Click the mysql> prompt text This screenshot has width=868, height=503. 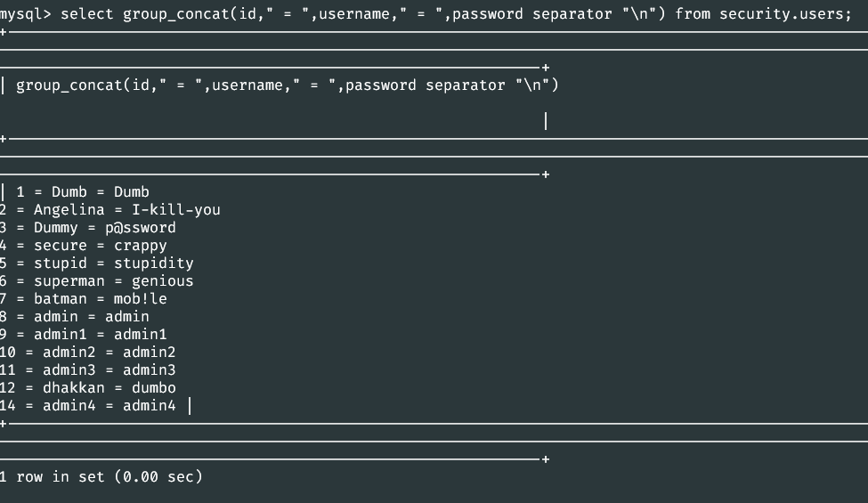click(26, 14)
